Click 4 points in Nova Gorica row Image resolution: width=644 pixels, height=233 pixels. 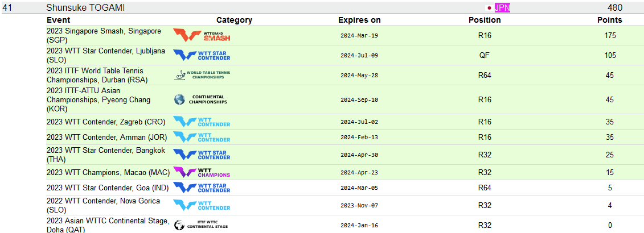(x=610, y=205)
